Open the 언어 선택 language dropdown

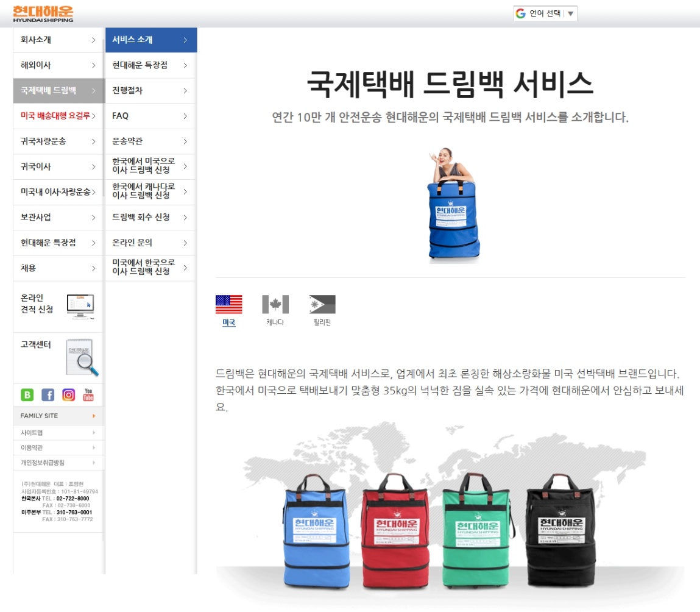coord(545,13)
